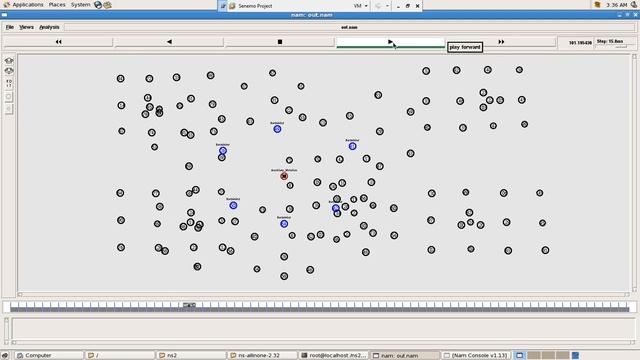Click the zoom in icon in left toolbar
The width and height of the screenshot is (640, 360).
point(9,60)
